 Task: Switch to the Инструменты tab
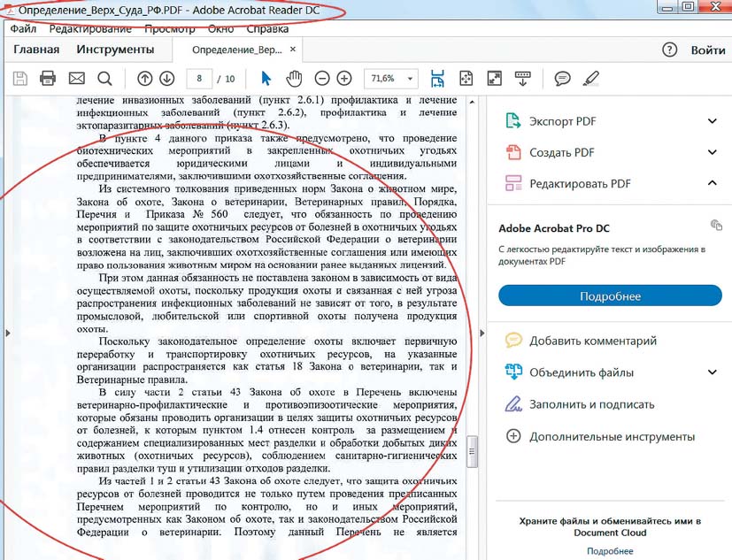click(x=115, y=50)
